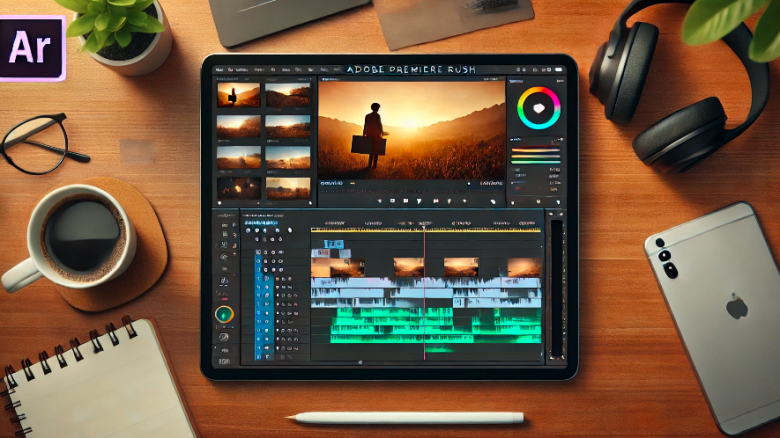Click the battery icon in tablet status bar
Viewport: 780px width, 438px height.
[x=558, y=70]
